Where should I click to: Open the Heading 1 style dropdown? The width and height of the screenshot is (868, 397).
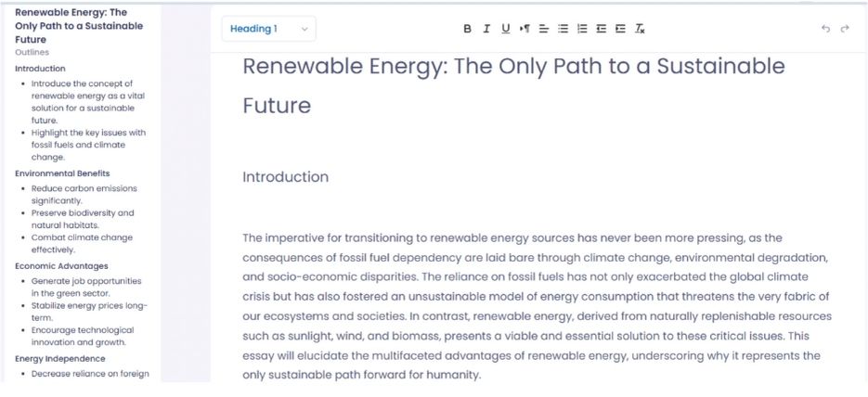pyautogui.click(x=268, y=29)
